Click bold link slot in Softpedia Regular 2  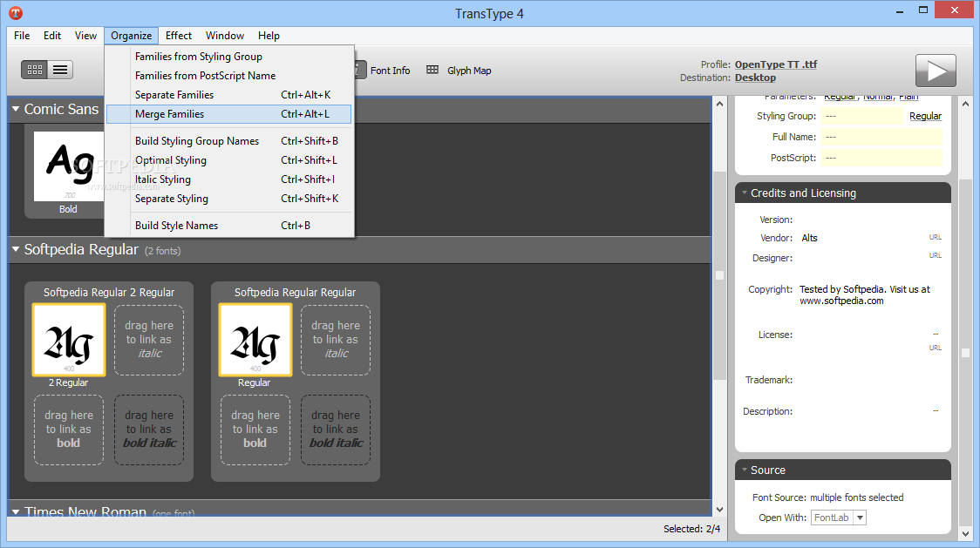[x=69, y=430]
